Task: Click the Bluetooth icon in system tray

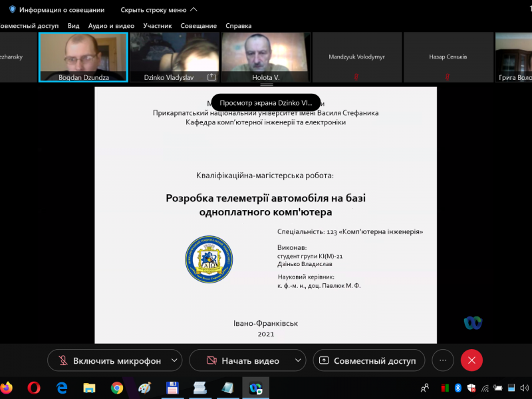Action: click(x=458, y=388)
